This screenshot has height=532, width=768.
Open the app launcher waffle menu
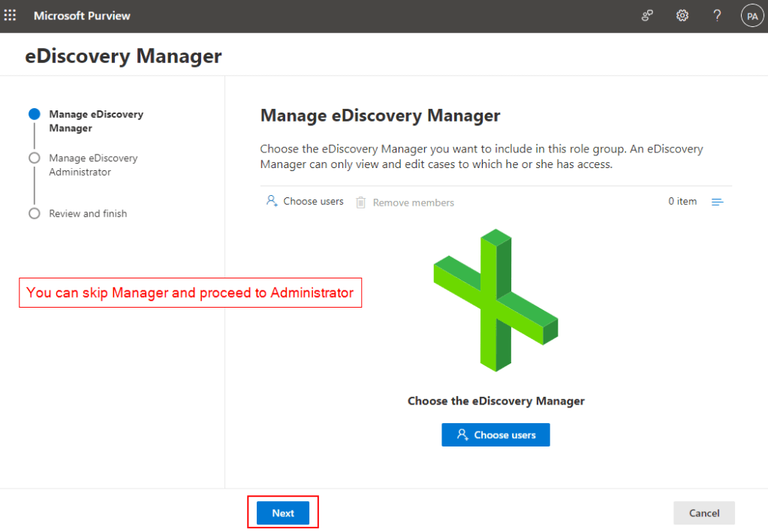click(x=11, y=16)
